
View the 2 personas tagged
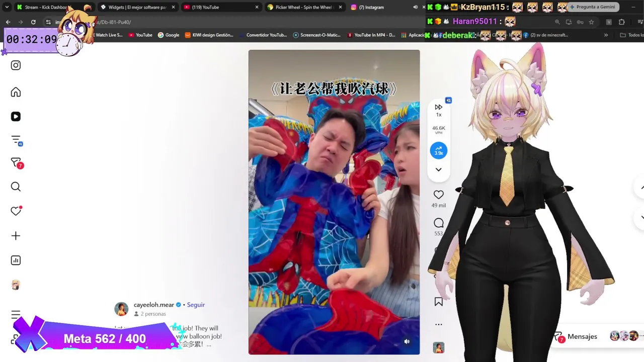point(150,314)
